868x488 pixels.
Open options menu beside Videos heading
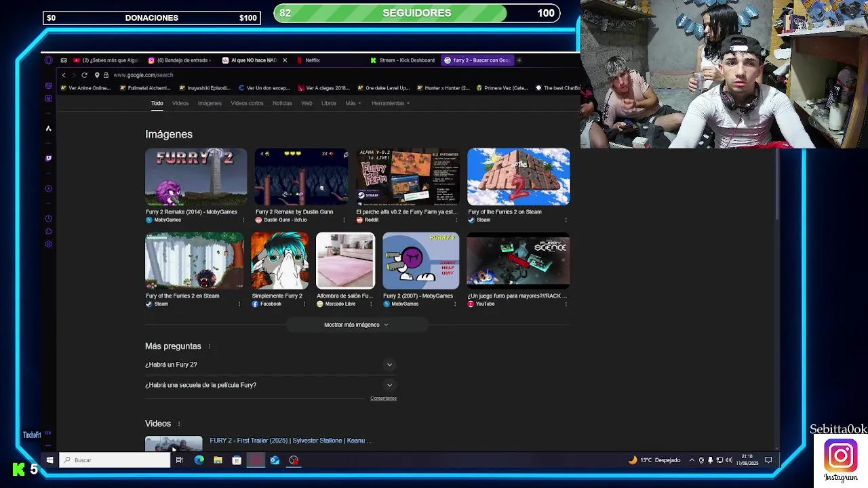(179, 424)
